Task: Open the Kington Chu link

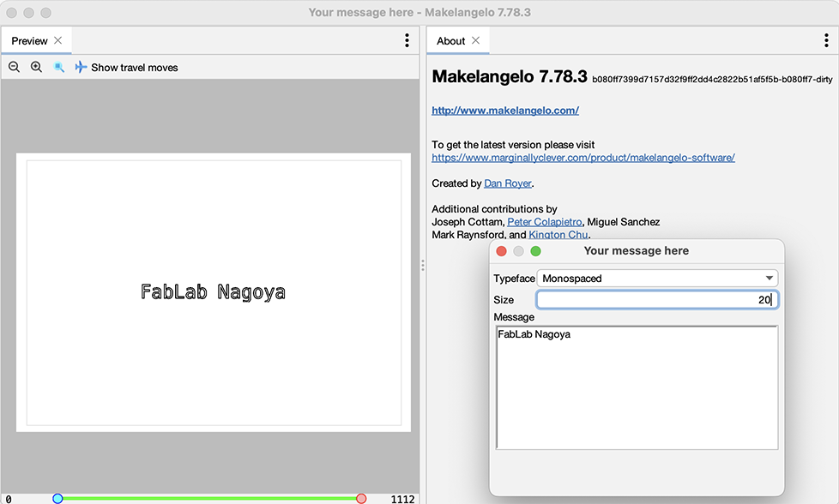Action: 558,235
